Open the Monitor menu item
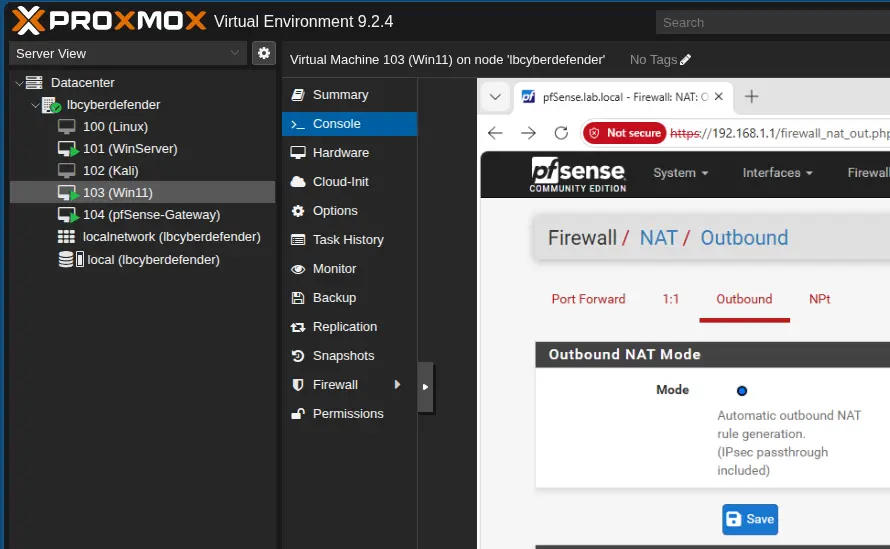The image size is (890, 549). [x=350, y=269]
